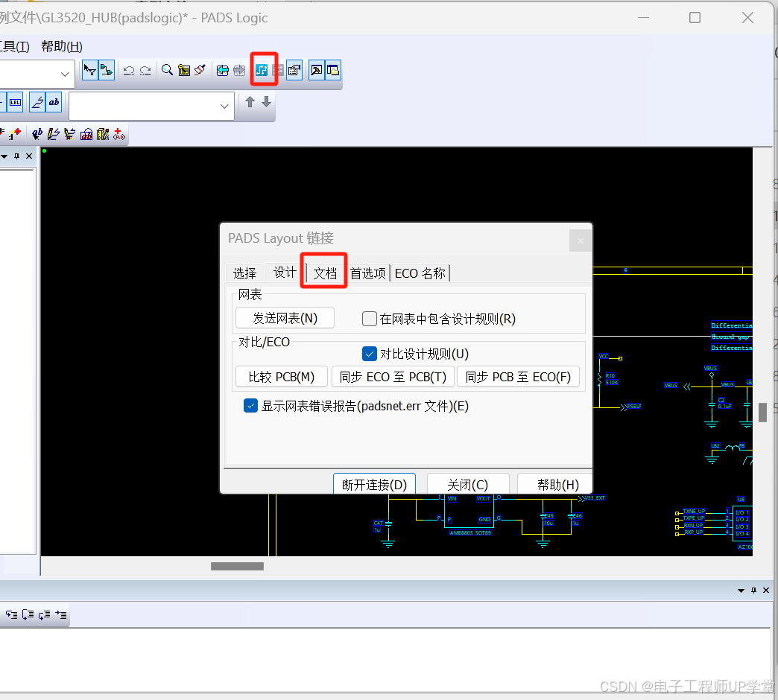Click the PSELF net label
This screenshot has height=700, width=778.
[x=633, y=406]
